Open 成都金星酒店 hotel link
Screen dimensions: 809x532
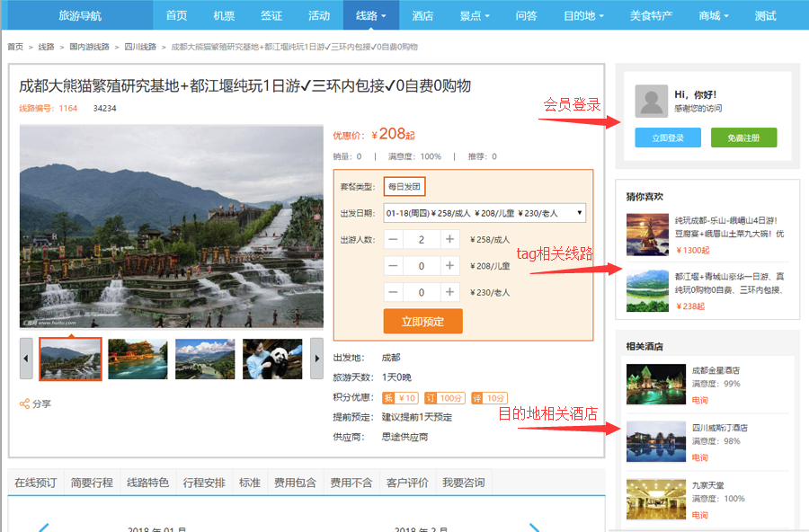[x=716, y=370]
